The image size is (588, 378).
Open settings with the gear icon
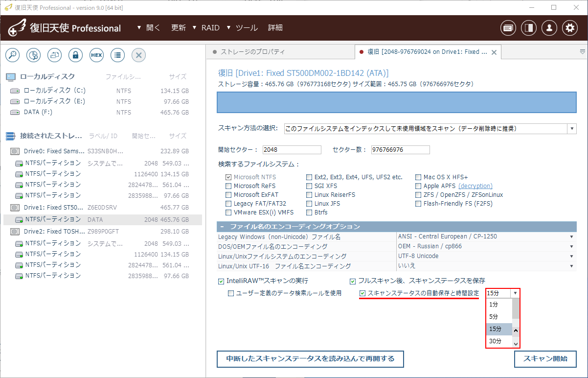pyautogui.click(x=570, y=28)
